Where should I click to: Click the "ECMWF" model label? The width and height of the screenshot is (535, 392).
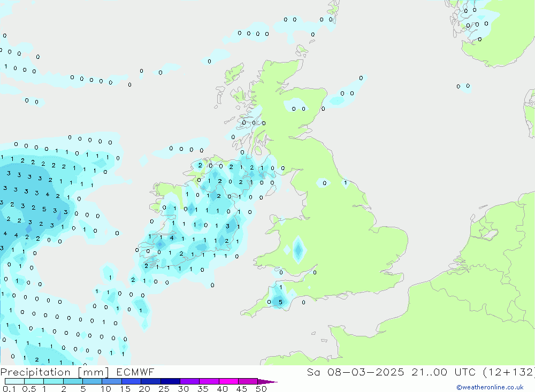[135, 372]
